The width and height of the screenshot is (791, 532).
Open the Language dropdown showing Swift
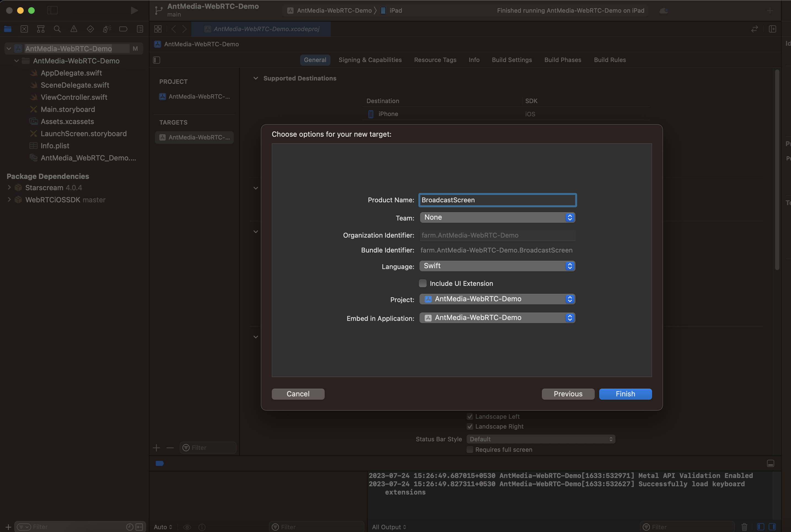pyautogui.click(x=497, y=266)
